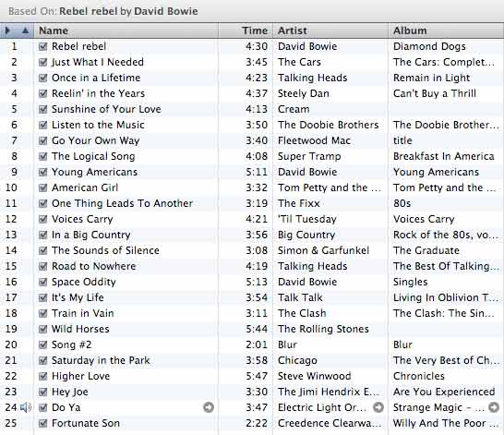Toggle the Once in a Lifetime checkbox
This screenshot has width=504, height=435.
42,78
